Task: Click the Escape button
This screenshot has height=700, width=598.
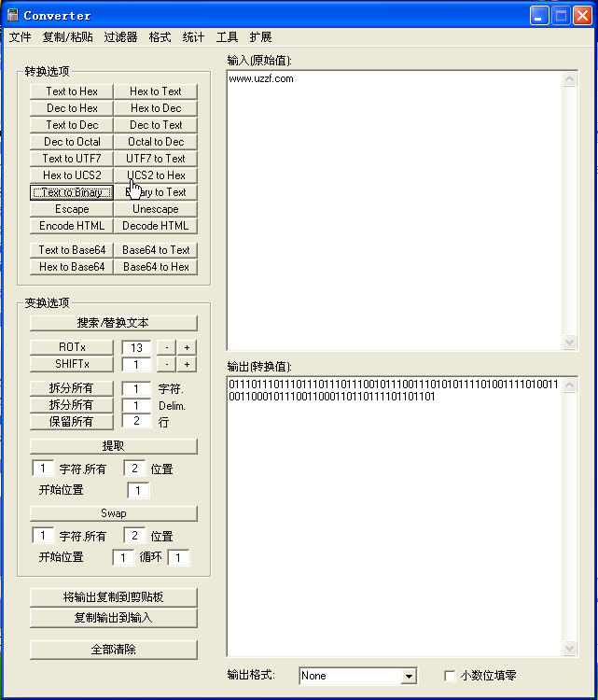Action: tap(72, 209)
